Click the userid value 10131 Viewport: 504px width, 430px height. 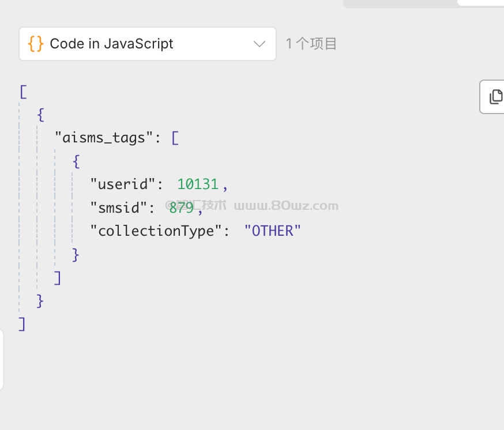198,184
